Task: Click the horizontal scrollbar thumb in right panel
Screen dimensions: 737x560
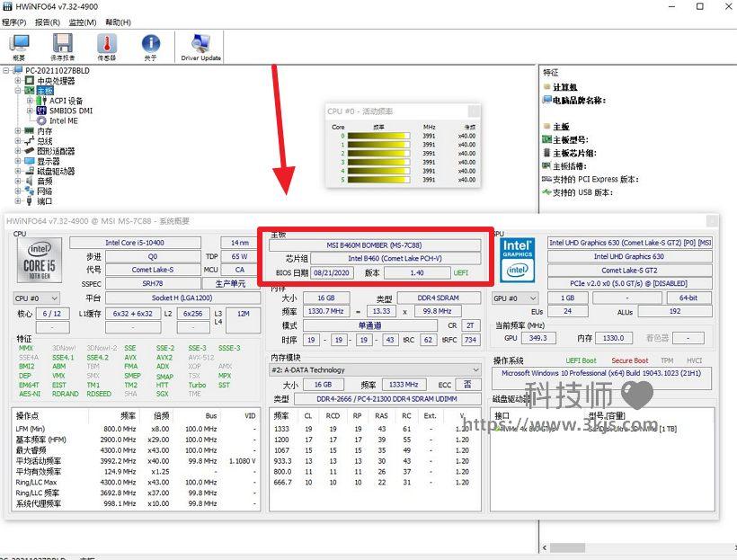Action: coord(568,547)
